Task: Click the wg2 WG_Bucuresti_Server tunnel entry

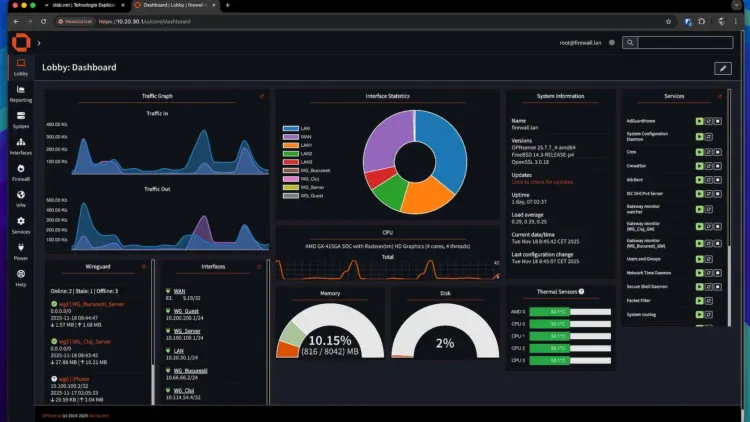Action: (x=91, y=304)
